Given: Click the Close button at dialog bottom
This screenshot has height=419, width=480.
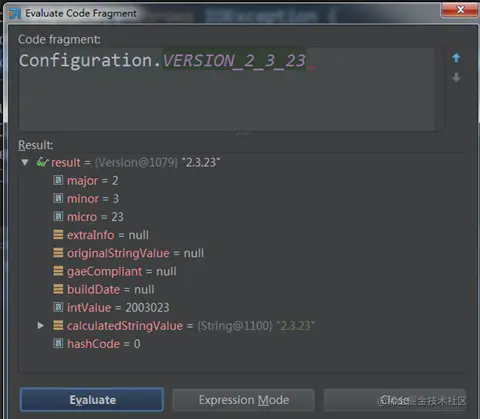Looking at the screenshot, I should (x=395, y=399).
